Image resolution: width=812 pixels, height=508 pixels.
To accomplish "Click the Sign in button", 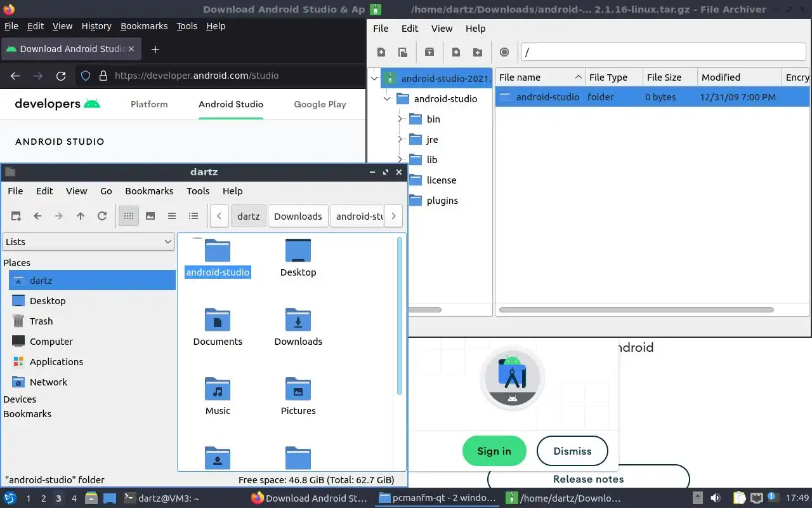I will pyautogui.click(x=494, y=451).
